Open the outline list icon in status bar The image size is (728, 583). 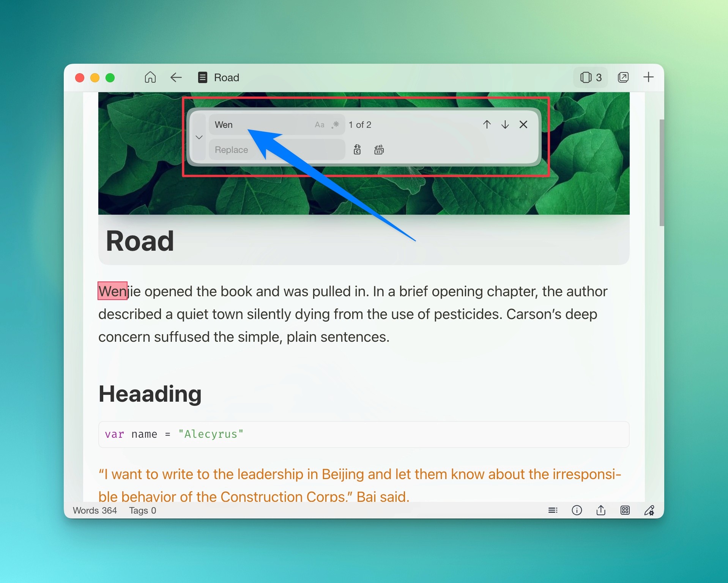[553, 510]
